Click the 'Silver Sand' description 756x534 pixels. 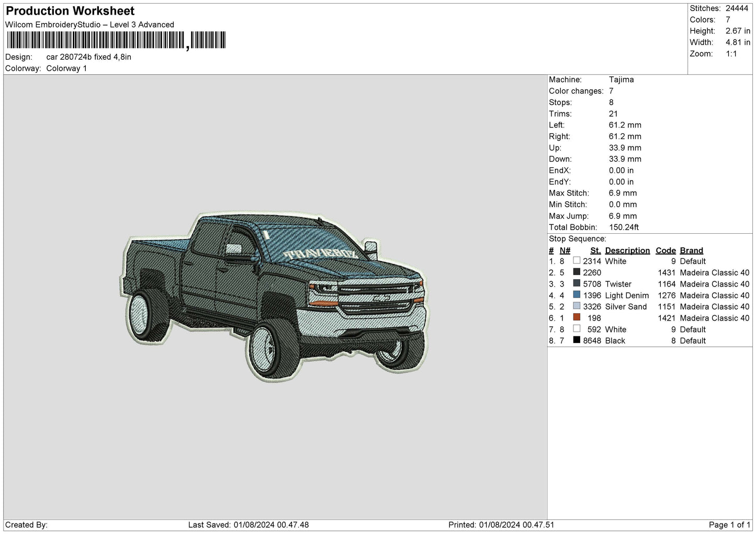(626, 306)
